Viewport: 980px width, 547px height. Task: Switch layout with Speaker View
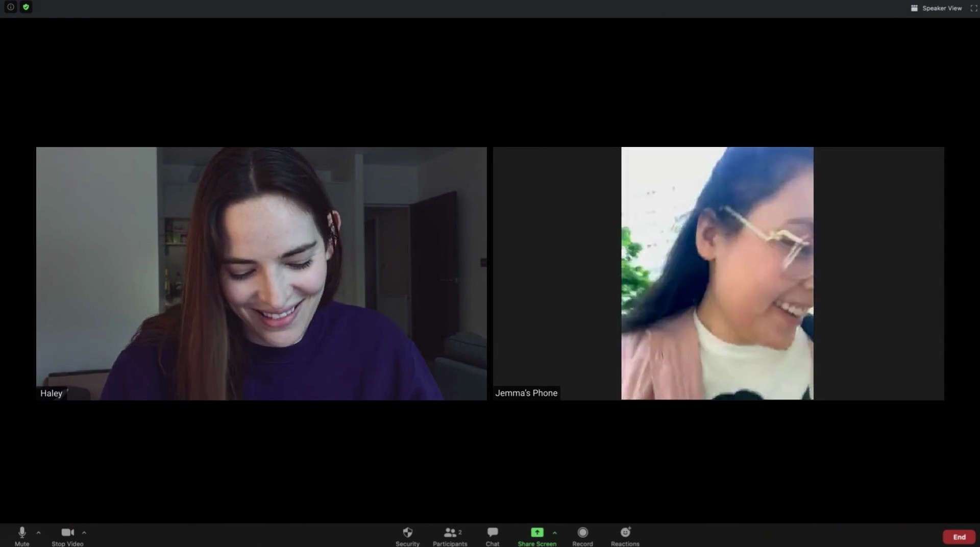tap(937, 8)
